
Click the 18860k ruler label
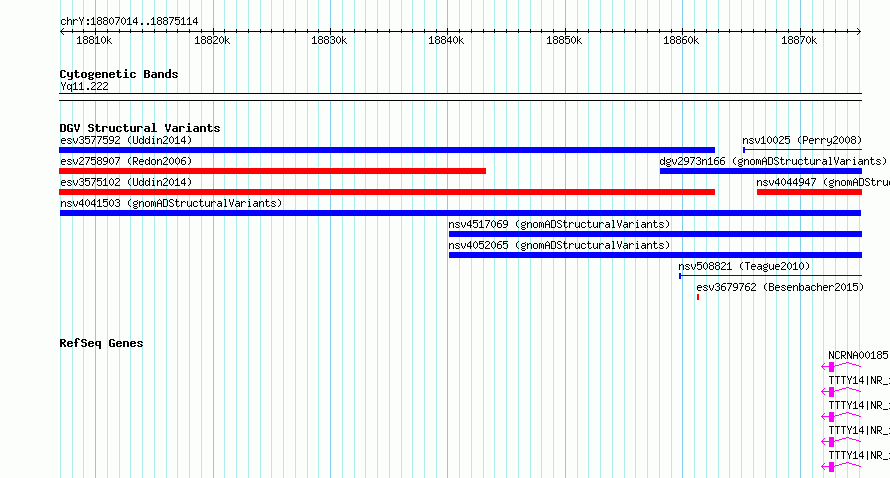[x=681, y=40]
